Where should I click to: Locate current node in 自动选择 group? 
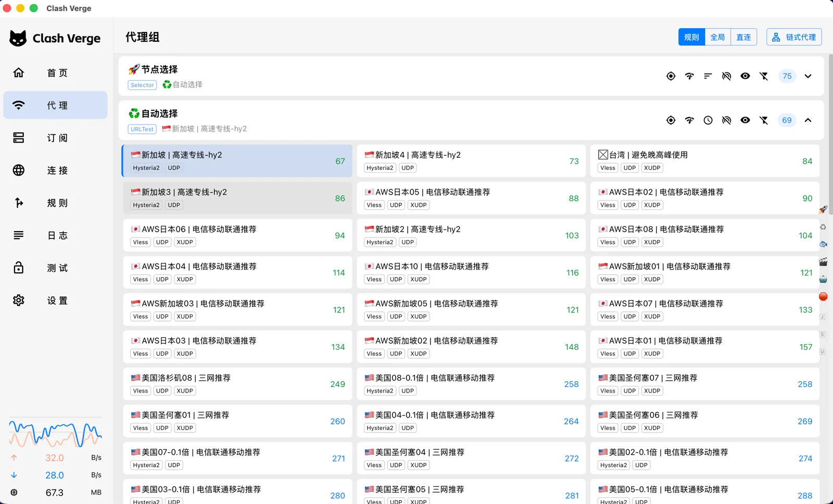tap(671, 120)
